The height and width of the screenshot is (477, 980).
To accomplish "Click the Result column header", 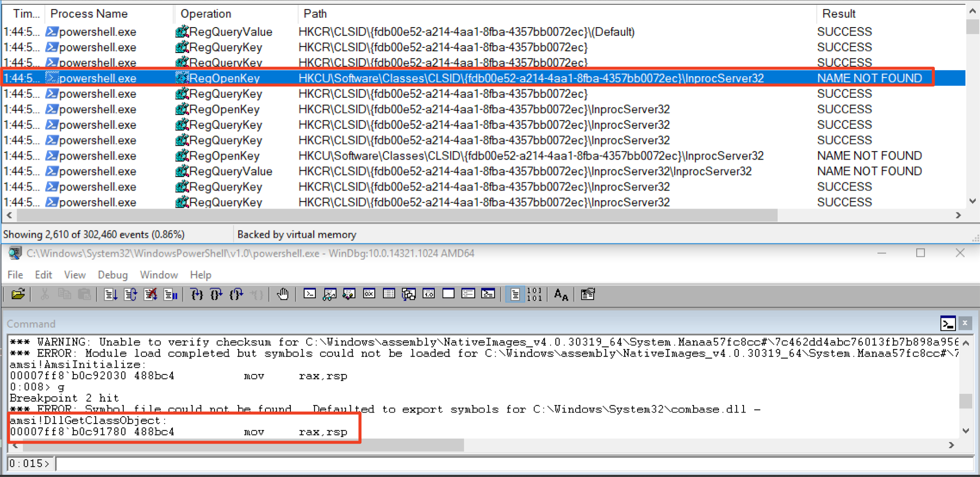I will [x=838, y=14].
